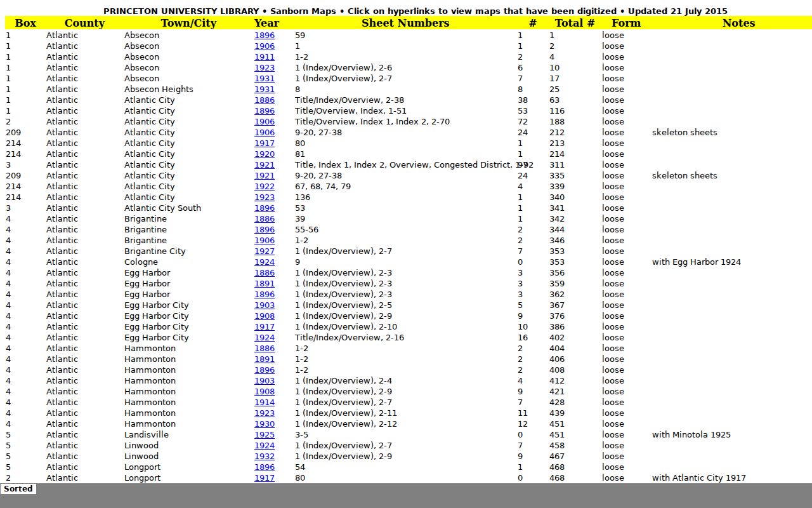This screenshot has width=812, height=508.
Task: Click the County column header
Action: (84, 23)
